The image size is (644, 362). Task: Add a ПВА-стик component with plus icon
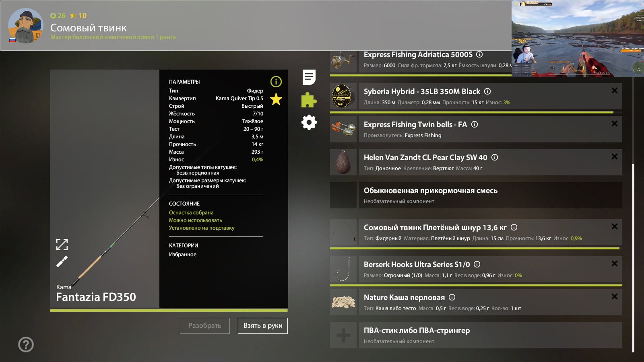[343, 335]
